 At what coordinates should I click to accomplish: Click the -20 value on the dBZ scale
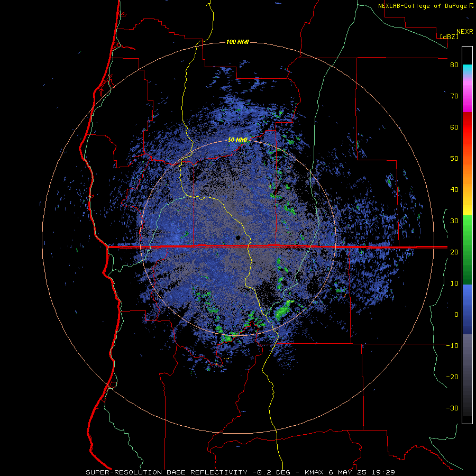click(452, 377)
